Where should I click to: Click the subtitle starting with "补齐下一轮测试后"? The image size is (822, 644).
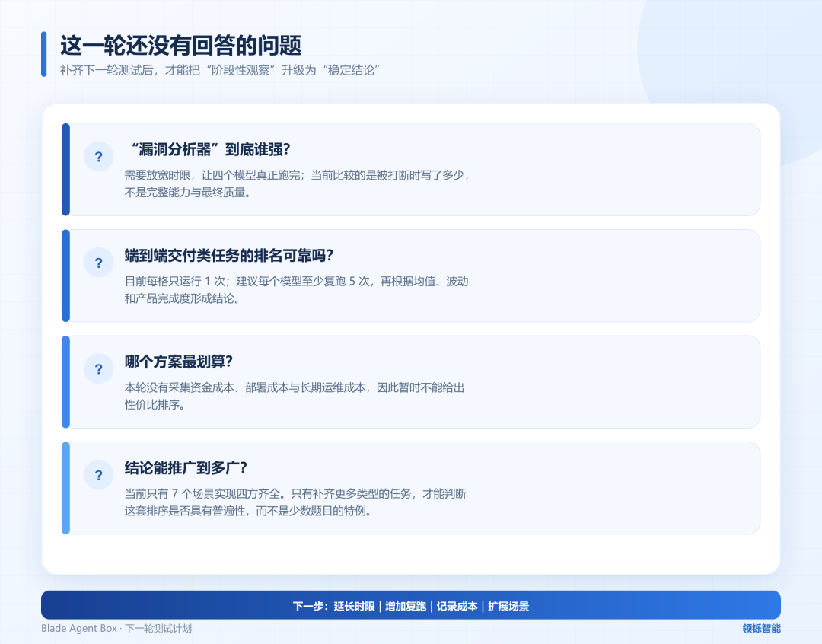click(220, 70)
